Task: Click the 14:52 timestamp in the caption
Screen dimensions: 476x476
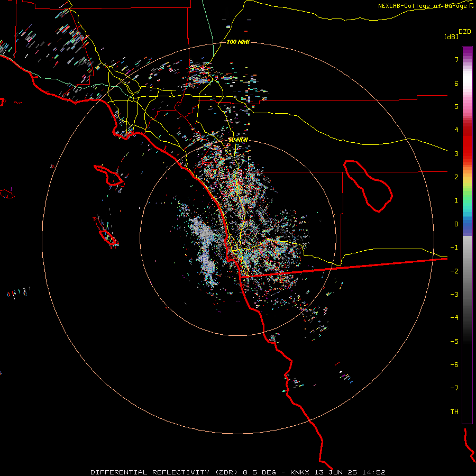Action: pyautogui.click(x=374, y=472)
